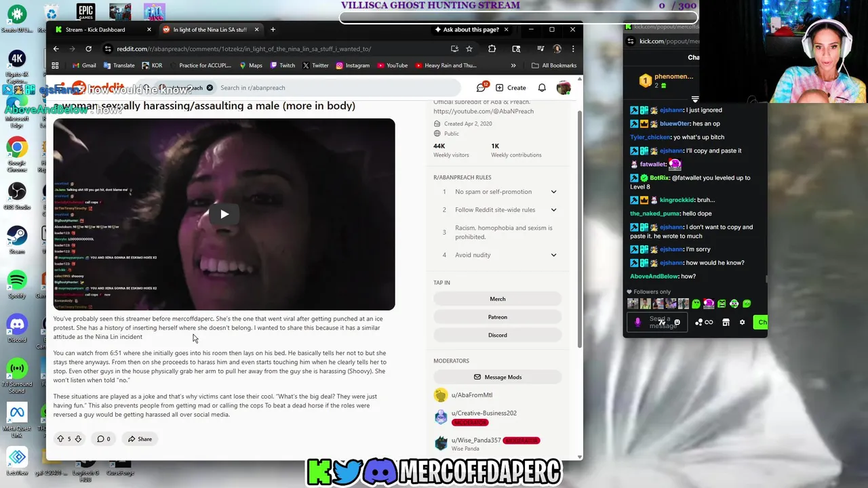Open moderator u/AbaFromMtl profile
Screen dimensions: 868x488
(472, 395)
